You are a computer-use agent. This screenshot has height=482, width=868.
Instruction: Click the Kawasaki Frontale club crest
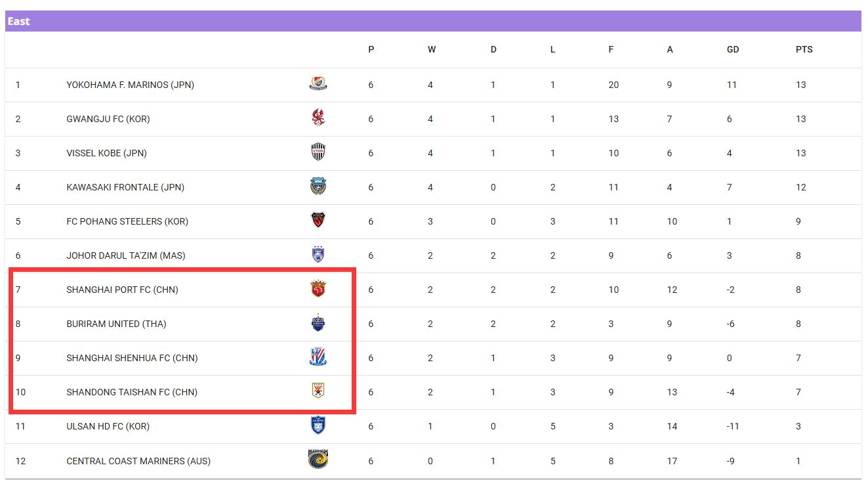tap(318, 186)
